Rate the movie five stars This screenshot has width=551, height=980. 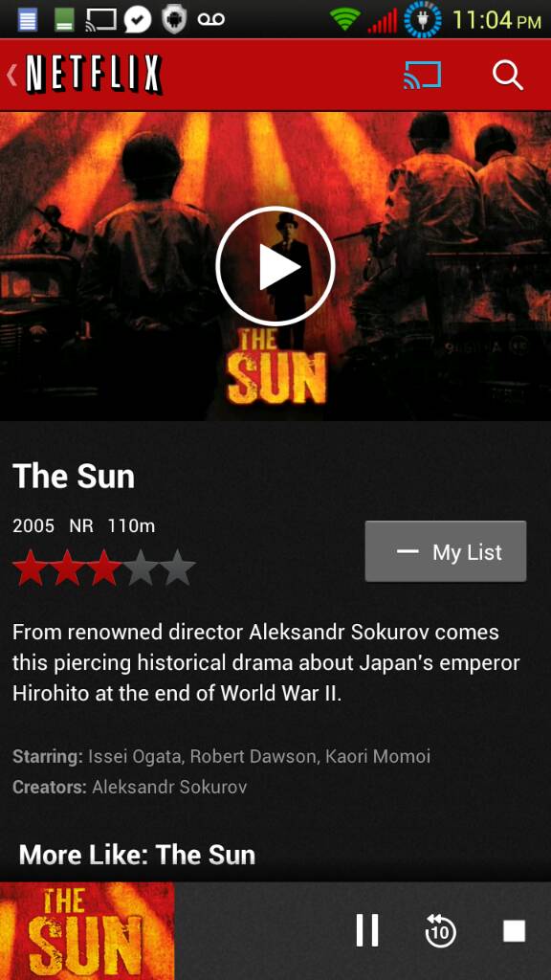point(177,568)
